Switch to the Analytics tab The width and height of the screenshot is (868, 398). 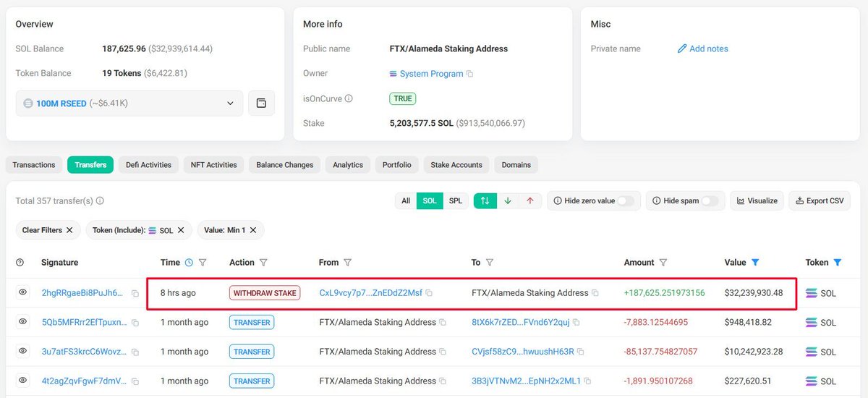[348, 165]
